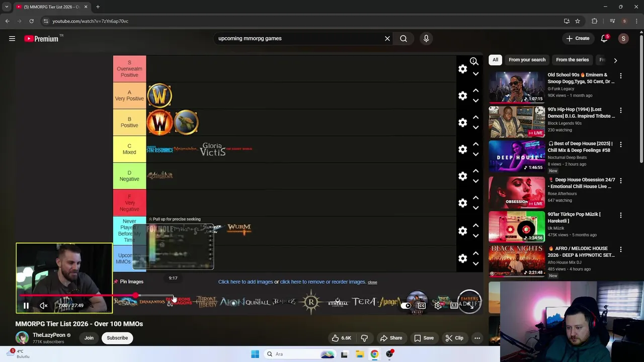This screenshot has width=644, height=362.
Task: Open TheLazyPeon channel avatar
Action: pos(22,338)
